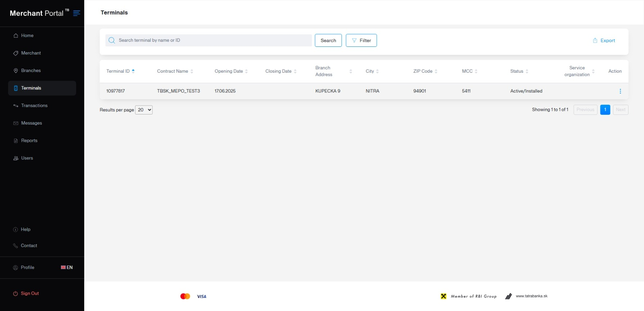The height and width of the screenshot is (311, 644).
Task: Click the Sign Out power icon
Action: (x=15, y=294)
